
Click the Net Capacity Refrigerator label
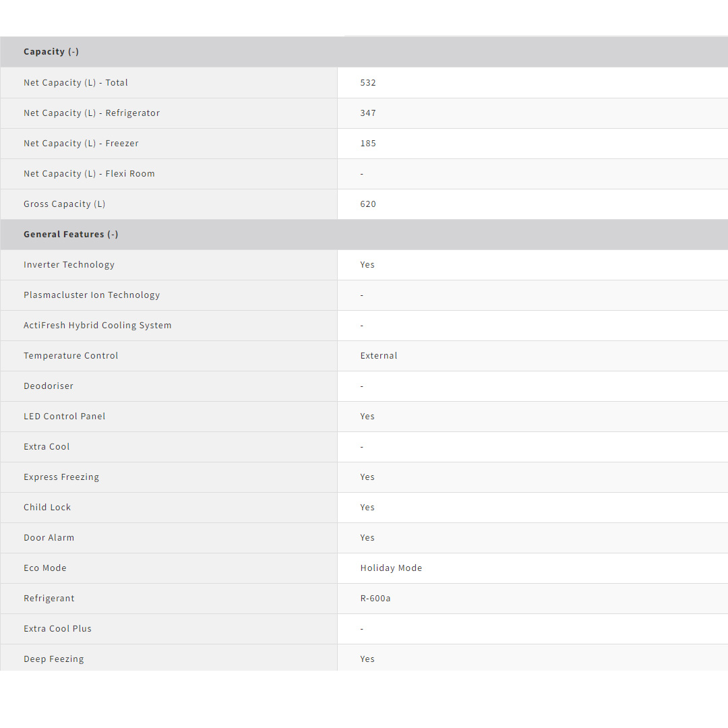point(92,113)
